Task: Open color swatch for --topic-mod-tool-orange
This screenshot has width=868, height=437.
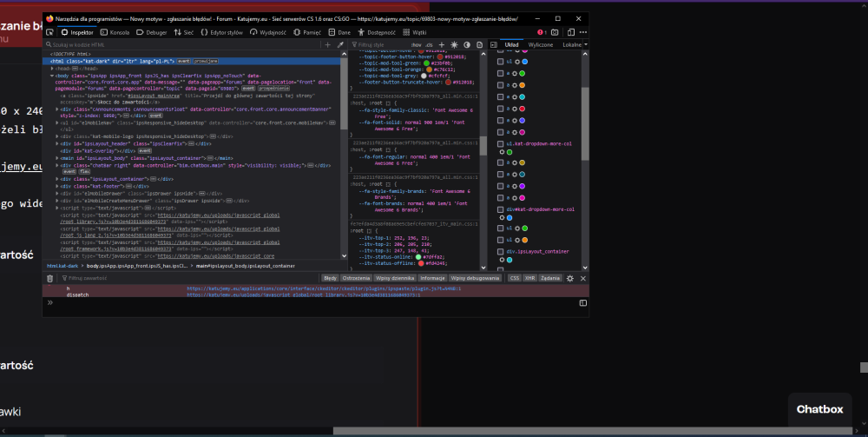Action: coord(430,70)
